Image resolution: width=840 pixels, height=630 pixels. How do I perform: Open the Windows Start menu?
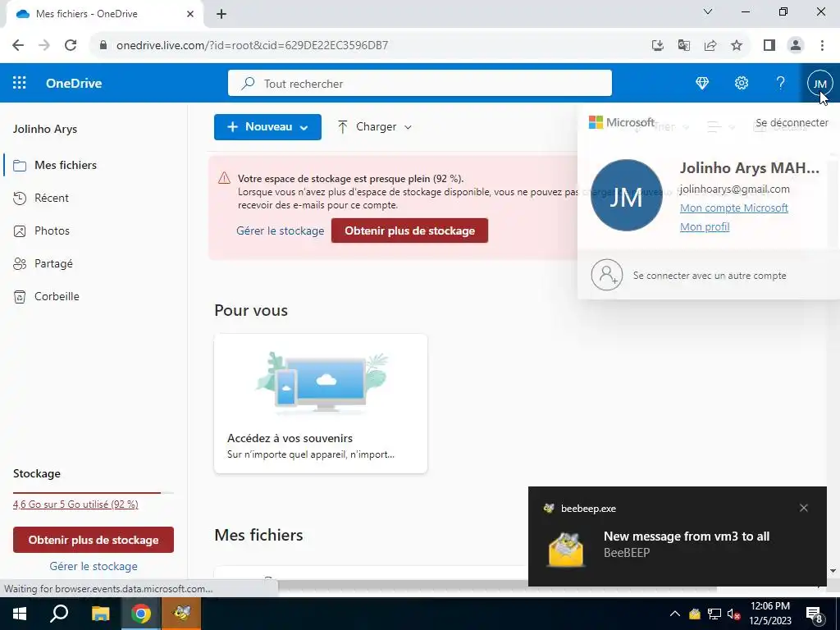20,614
